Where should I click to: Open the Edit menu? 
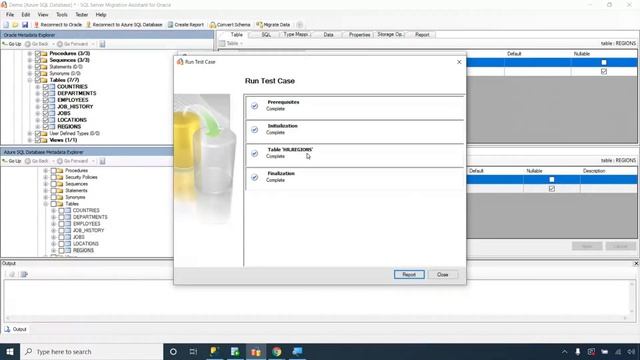(x=26, y=15)
